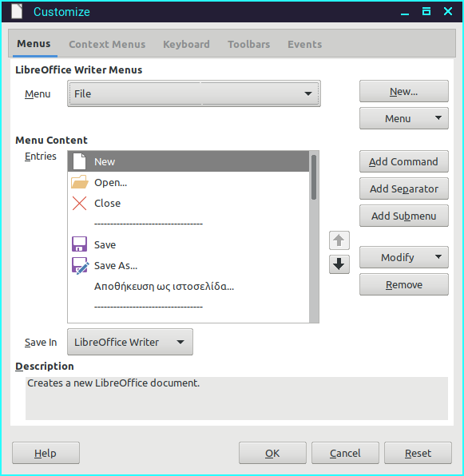Maximize the Customize dialog window

click(426, 11)
